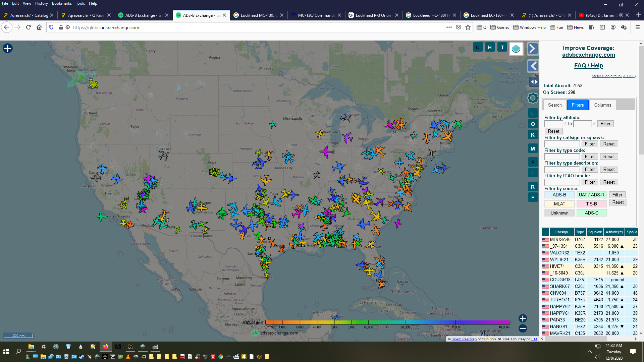
Task: Open a new browser tab
Action: pos(638,15)
